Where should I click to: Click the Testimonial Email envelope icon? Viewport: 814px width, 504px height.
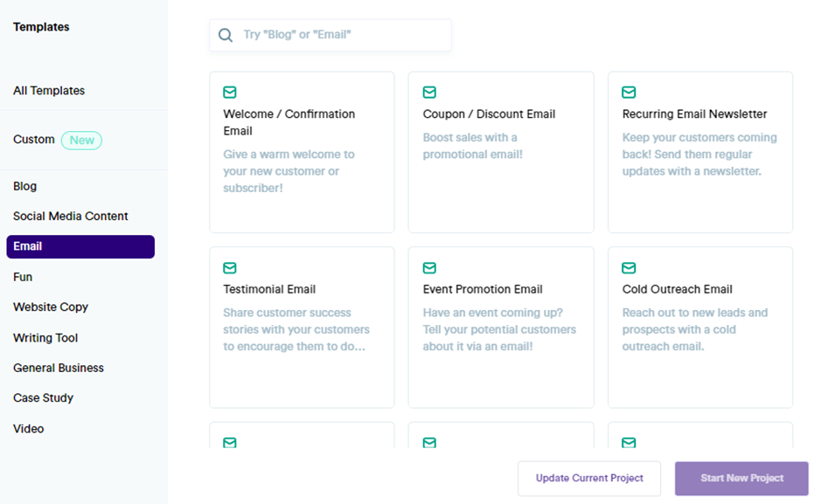tap(229, 267)
